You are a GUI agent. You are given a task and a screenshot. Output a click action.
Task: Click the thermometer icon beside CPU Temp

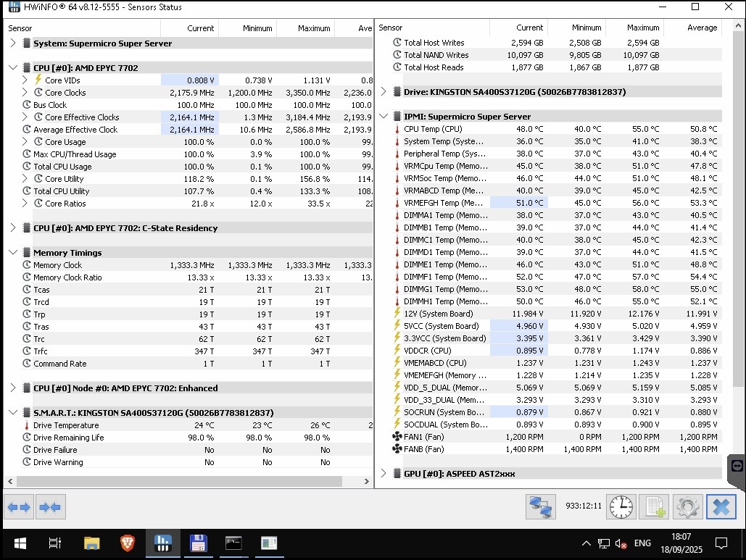(397, 129)
